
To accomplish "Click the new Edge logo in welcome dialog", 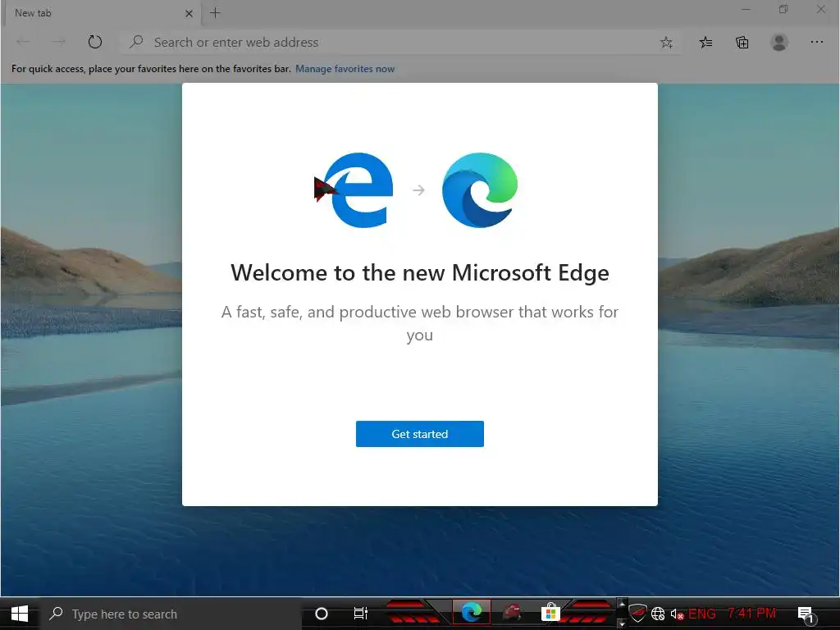I will (479, 189).
